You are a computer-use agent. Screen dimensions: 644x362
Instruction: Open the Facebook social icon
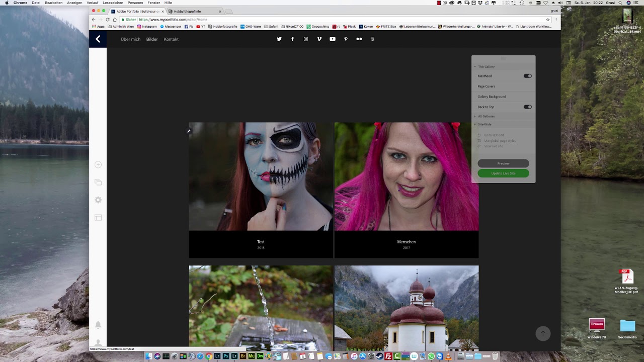pyautogui.click(x=292, y=39)
